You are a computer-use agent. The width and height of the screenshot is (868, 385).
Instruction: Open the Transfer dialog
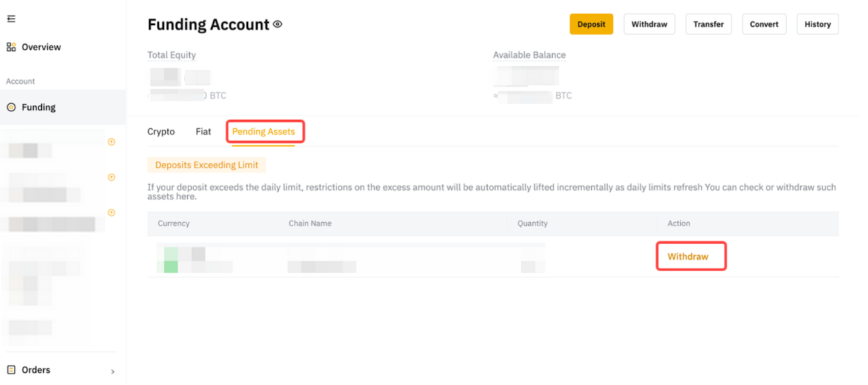pyautogui.click(x=708, y=24)
